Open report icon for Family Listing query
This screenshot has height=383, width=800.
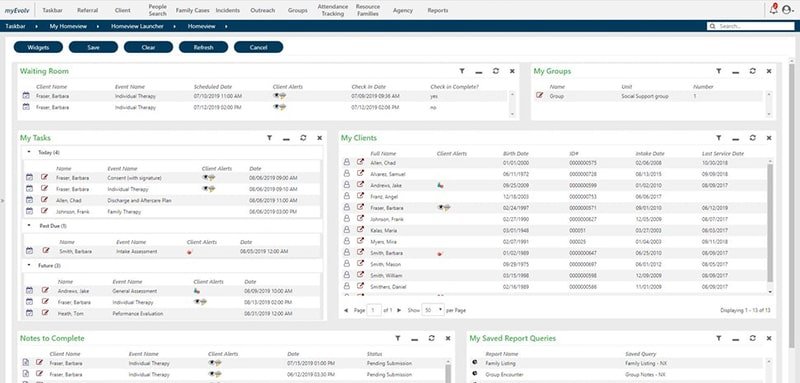point(474,363)
